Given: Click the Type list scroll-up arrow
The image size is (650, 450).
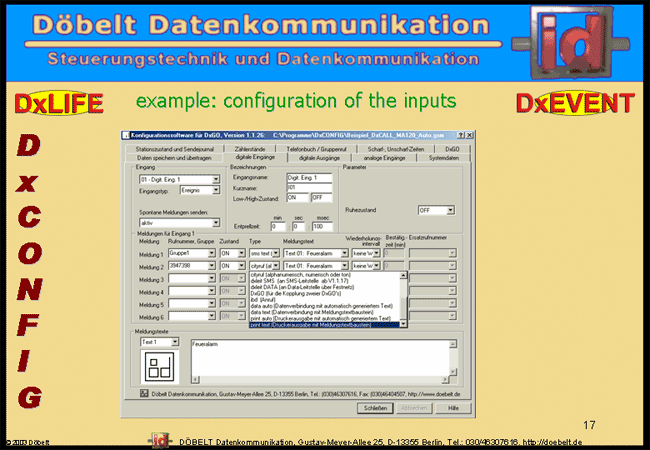Looking at the screenshot, I should [x=403, y=276].
